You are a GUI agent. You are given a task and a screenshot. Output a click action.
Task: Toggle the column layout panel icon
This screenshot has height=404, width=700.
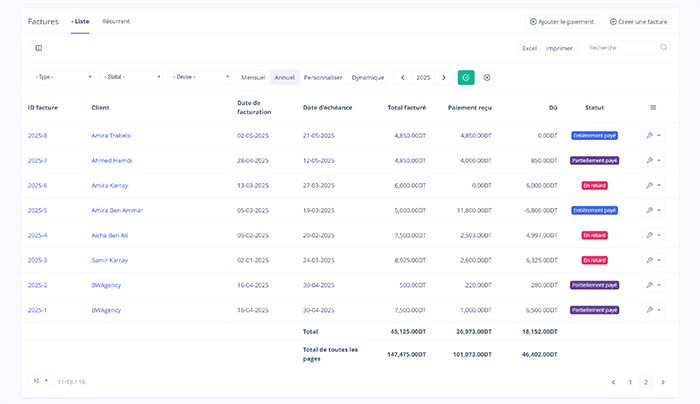pos(39,48)
